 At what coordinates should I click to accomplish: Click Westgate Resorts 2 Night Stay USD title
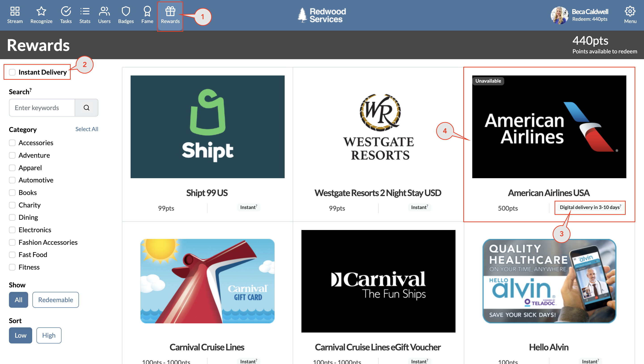[x=378, y=193]
